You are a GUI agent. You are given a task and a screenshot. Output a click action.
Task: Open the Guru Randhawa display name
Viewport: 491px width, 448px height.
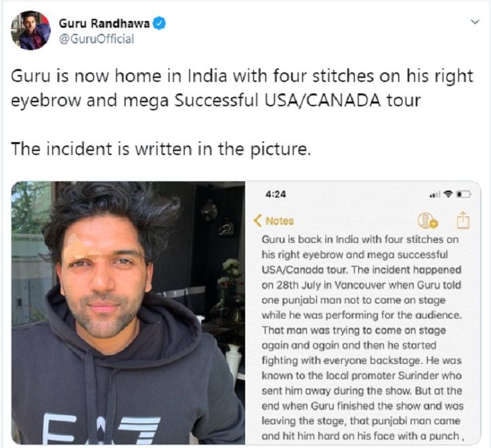(104, 24)
